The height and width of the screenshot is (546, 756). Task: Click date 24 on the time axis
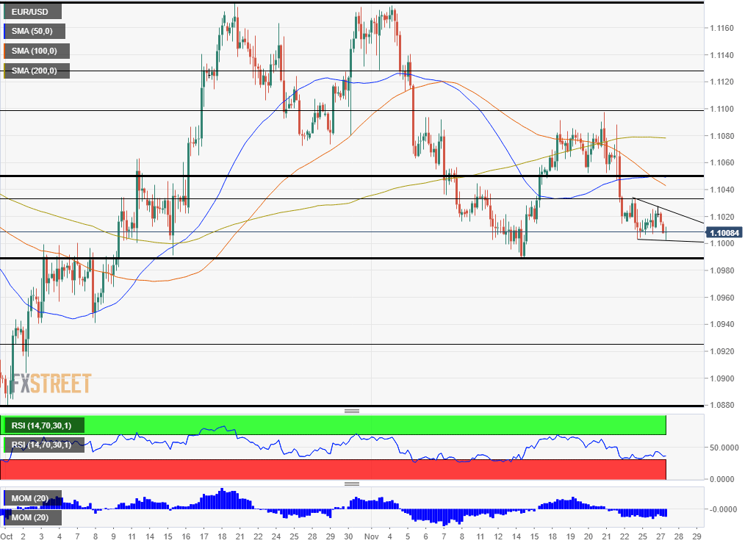point(276,536)
